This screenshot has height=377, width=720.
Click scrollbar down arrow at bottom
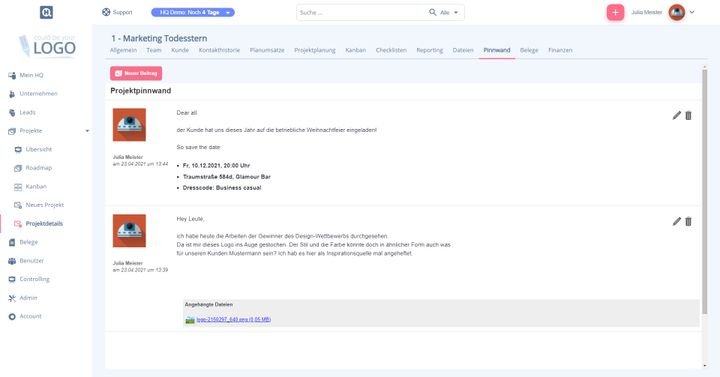pyautogui.click(x=705, y=366)
